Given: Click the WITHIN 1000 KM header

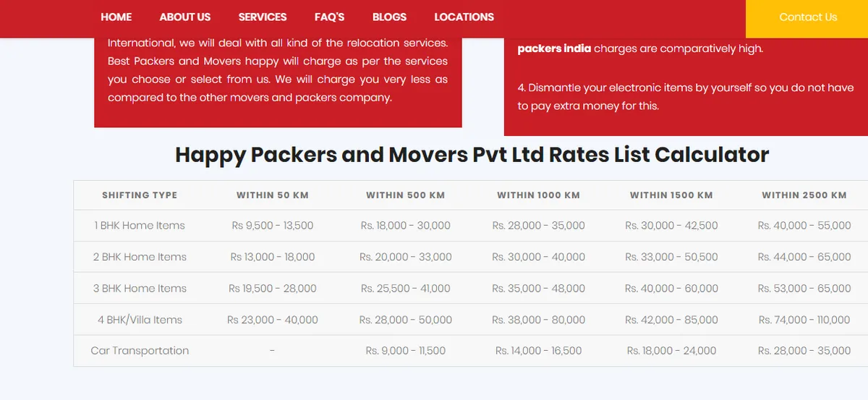Looking at the screenshot, I should (x=538, y=195).
